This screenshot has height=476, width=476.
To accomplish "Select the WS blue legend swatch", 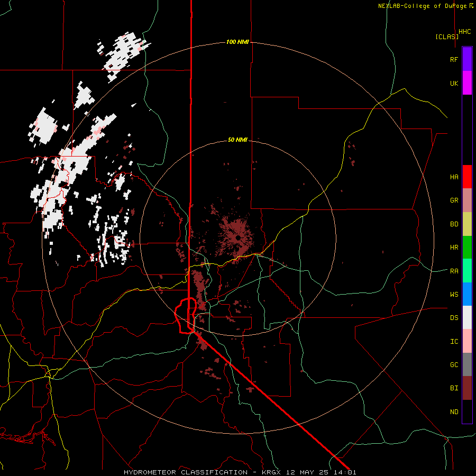I will (467, 294).
